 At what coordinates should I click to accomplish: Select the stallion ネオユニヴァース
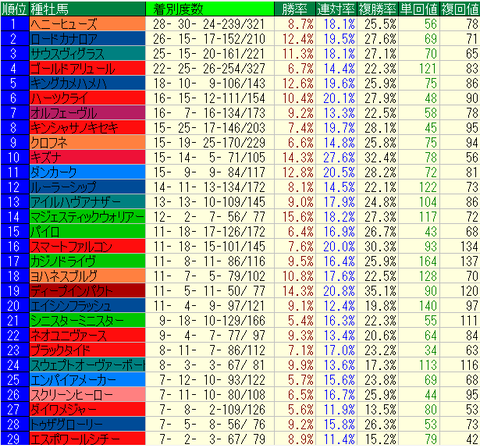pyautogui.click(x=87, y=335)
